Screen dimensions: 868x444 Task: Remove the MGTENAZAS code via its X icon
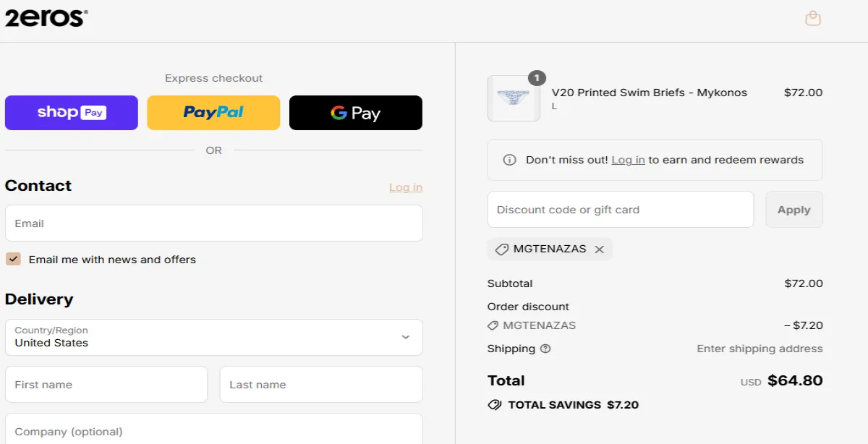[599, 249]
